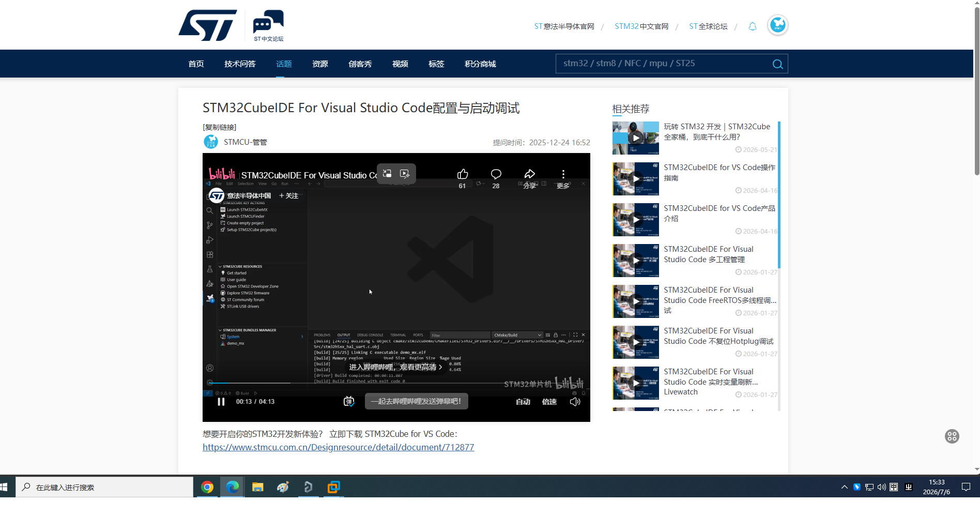Image resolution: width=980 pixels, height=517 pixels.
Task: Open the 积分商城 navigation tab
Action: point(480,64)
